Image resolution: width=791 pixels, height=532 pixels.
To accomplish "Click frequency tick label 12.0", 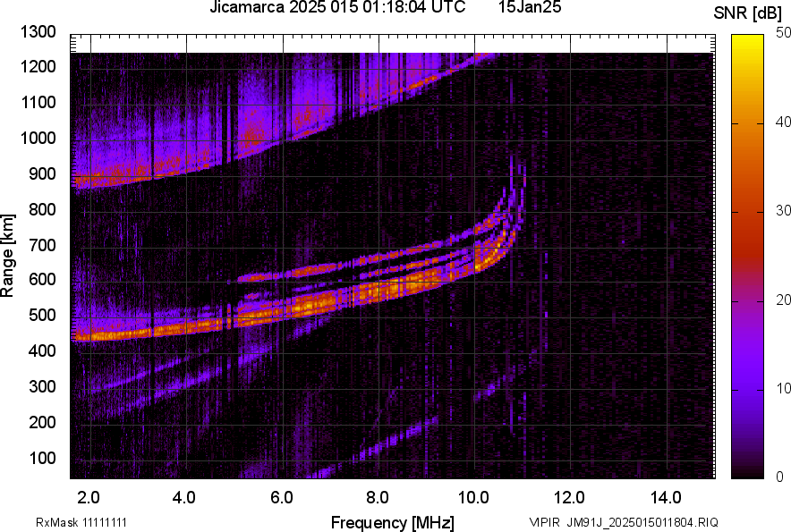I will click(x=570, y=497).
